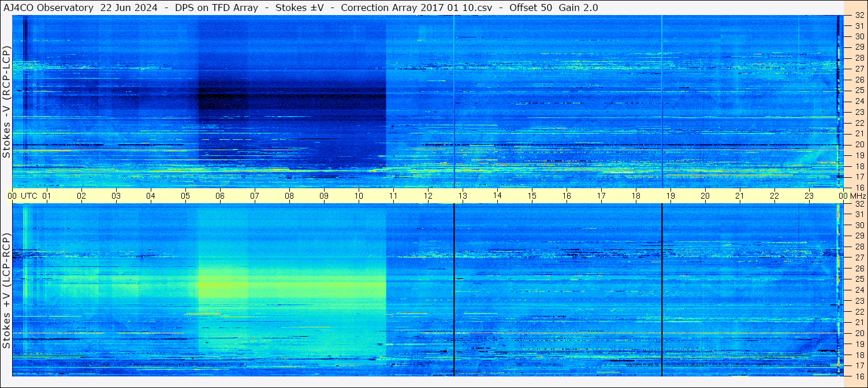Click 22 MHz label of Stokes +V panel
Image resolution: width=868 pixels, height=388 pixels.
[859, 311]
